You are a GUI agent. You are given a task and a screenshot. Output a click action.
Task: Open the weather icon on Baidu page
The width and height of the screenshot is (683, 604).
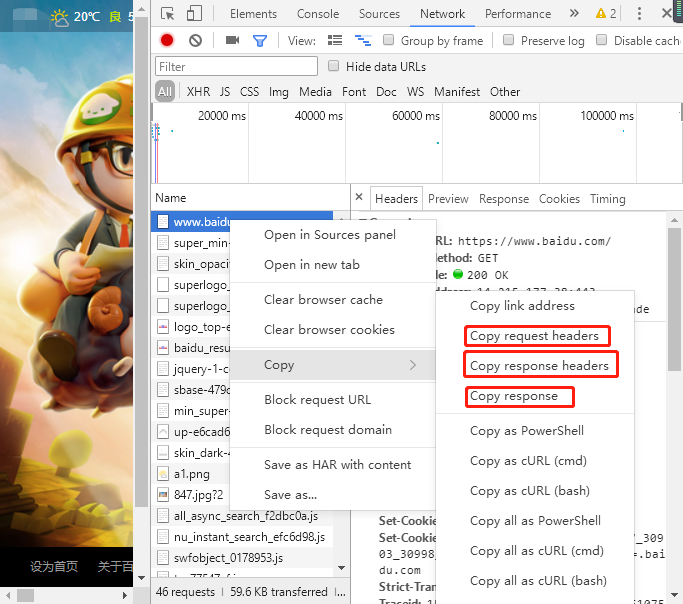tap(59, 17)
